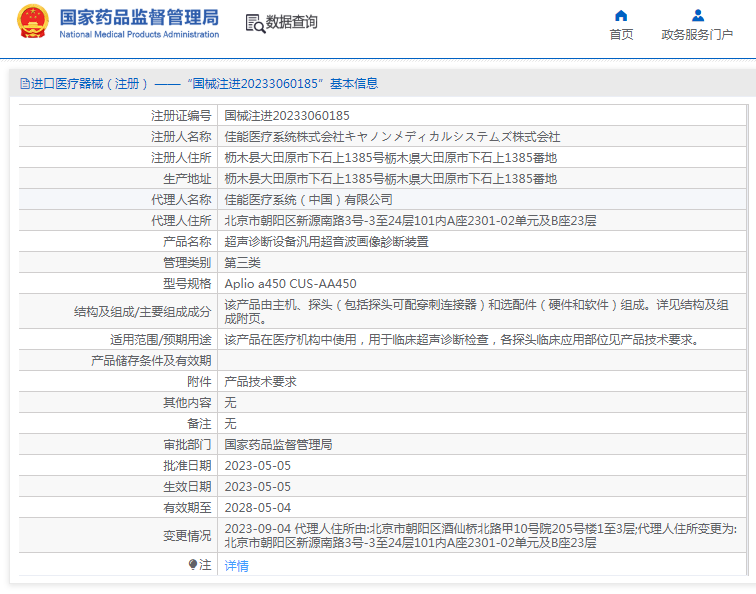Click the 产品名称 label
The image size is (756, 594).
(187, 242)
